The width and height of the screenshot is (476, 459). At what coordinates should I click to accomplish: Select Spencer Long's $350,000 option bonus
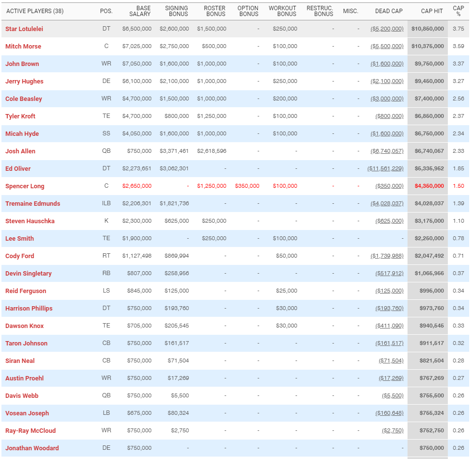tap(247, 186)
